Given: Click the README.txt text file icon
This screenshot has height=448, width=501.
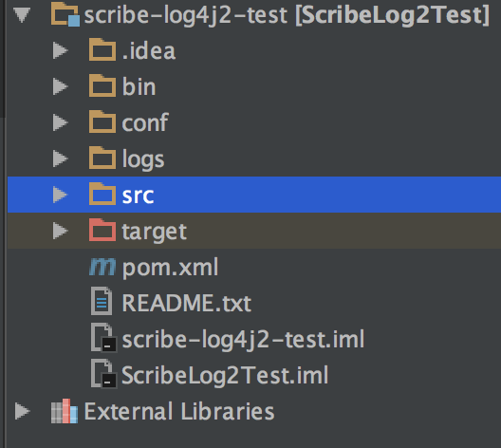Looking at the screenshot, I should [102, 301].
